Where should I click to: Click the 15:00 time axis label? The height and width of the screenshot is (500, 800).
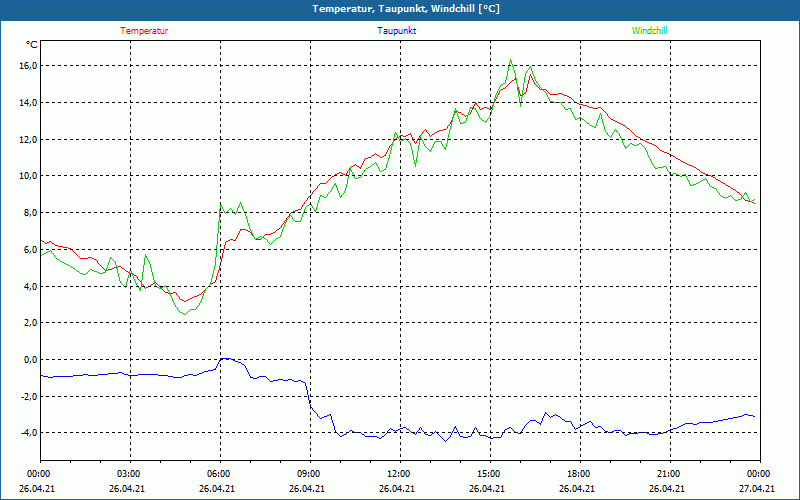489,474
